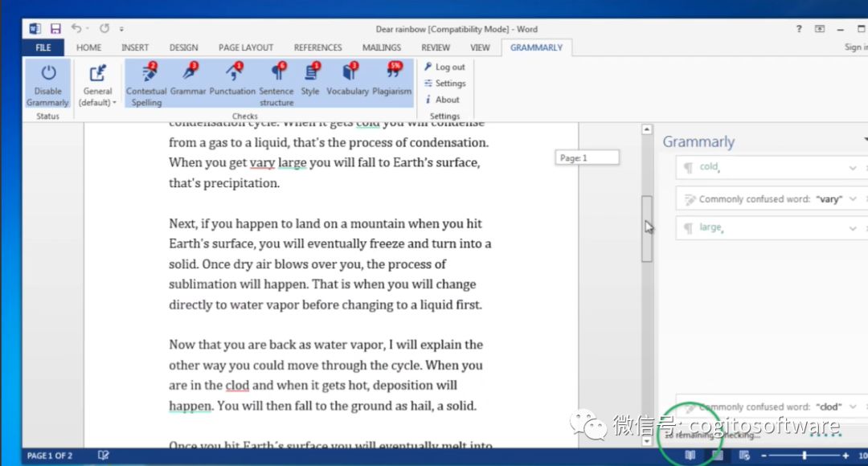Toggle the Vocabulary check

click(x=347, y=80)
